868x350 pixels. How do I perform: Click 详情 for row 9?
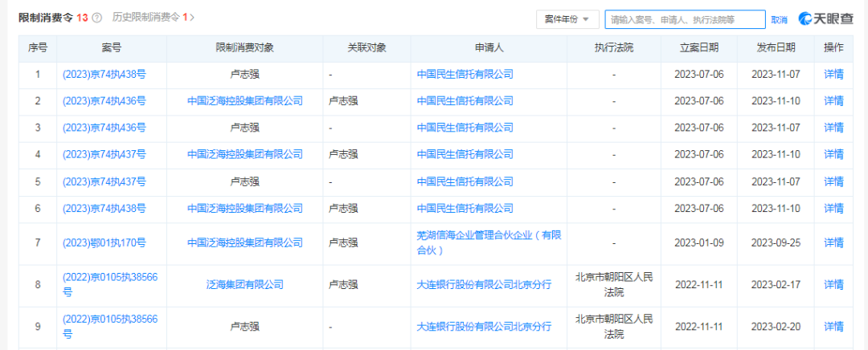click(833, 327)
